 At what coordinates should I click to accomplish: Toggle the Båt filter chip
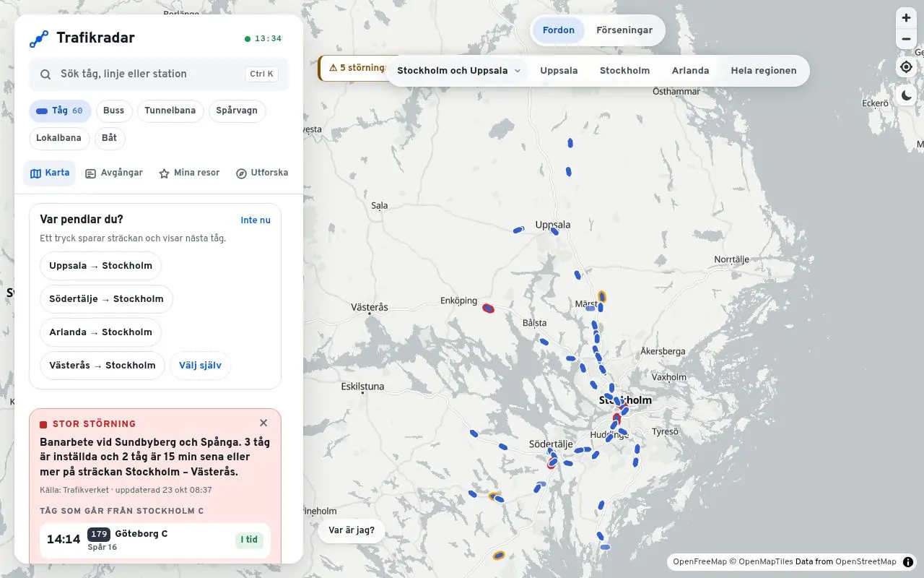pos(110,139)
